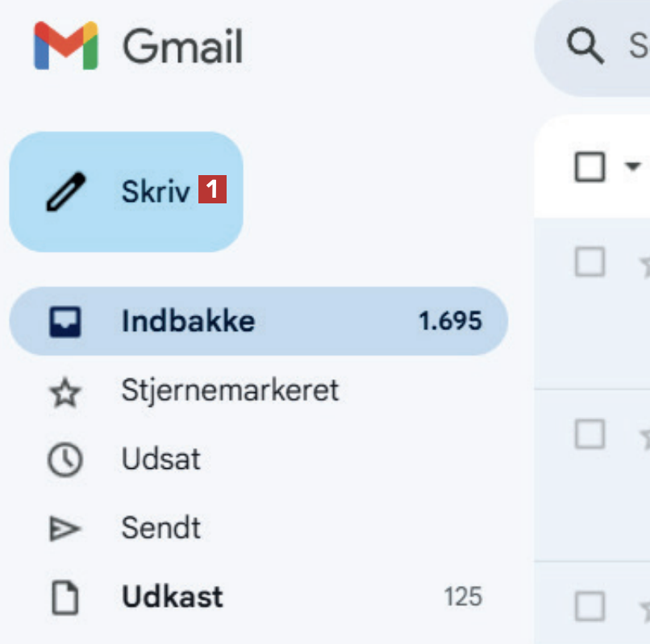Click the Gmail wordmark text

[x=182, y=47]
